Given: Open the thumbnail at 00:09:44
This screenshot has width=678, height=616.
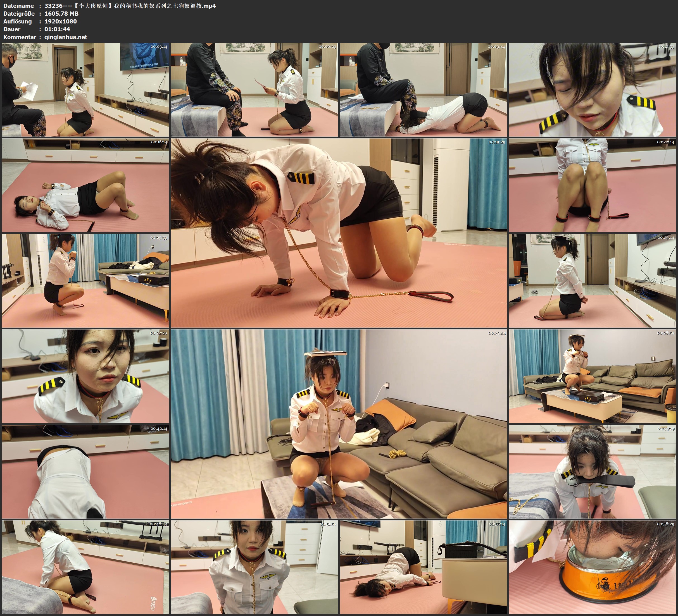Looking at the screenshot, I should coord(423,90).
